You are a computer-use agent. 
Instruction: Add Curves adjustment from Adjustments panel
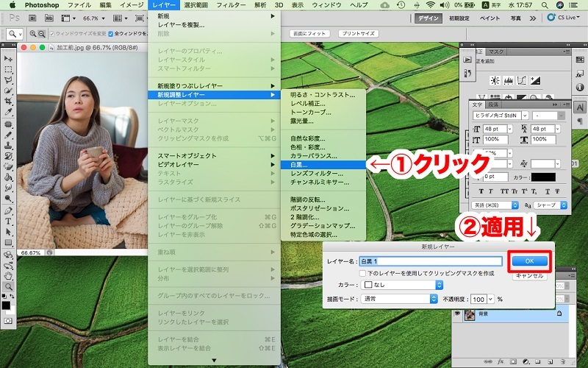tap(522, 80)
